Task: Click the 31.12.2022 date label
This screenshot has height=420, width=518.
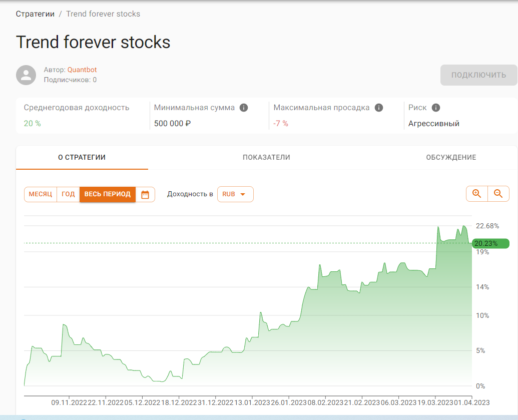Action: click(215, 403)
